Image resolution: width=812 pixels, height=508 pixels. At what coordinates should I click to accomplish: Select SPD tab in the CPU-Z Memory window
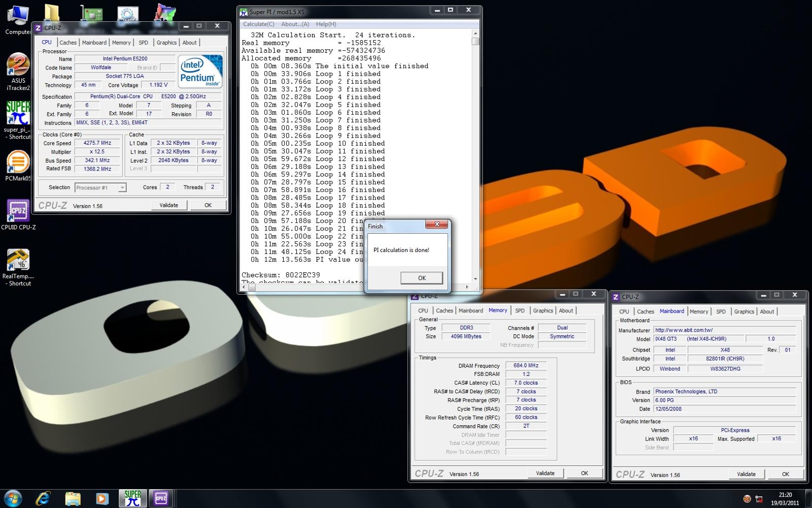(520, 310)
